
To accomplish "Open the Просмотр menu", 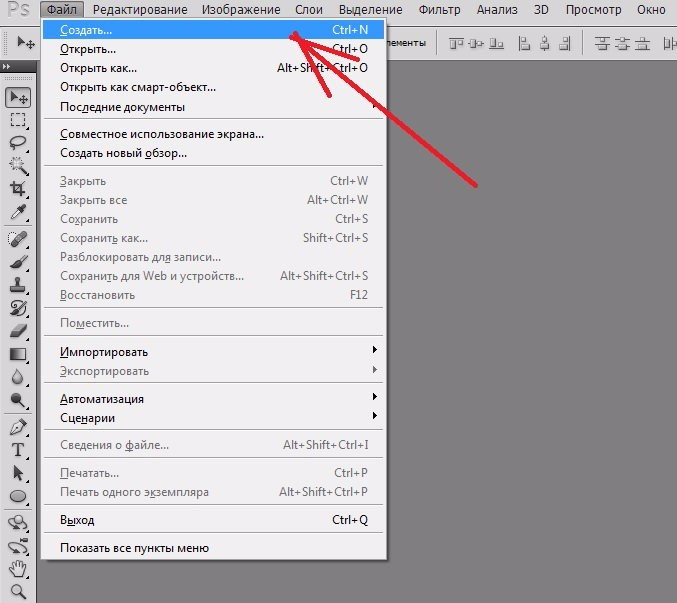I will tap(593, 9).
